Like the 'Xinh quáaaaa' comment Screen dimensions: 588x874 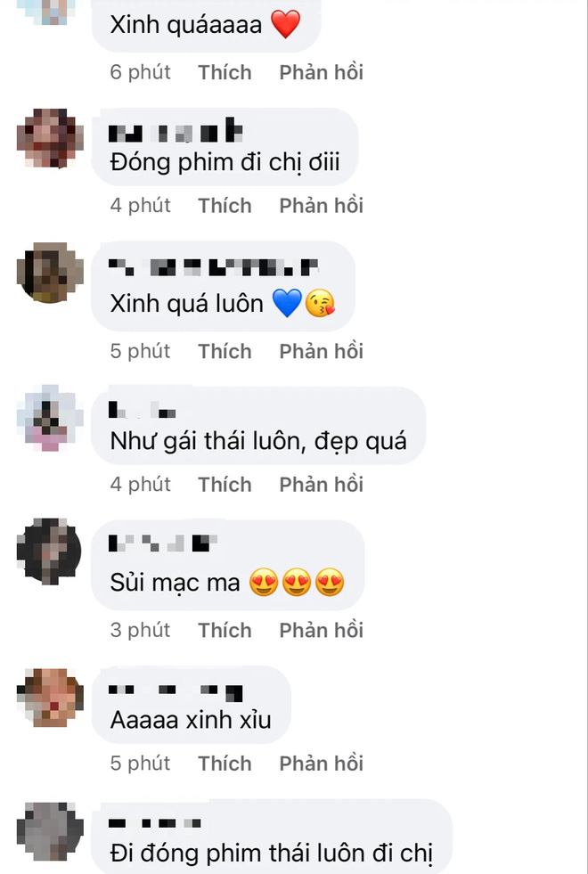(x=225, y=72)
